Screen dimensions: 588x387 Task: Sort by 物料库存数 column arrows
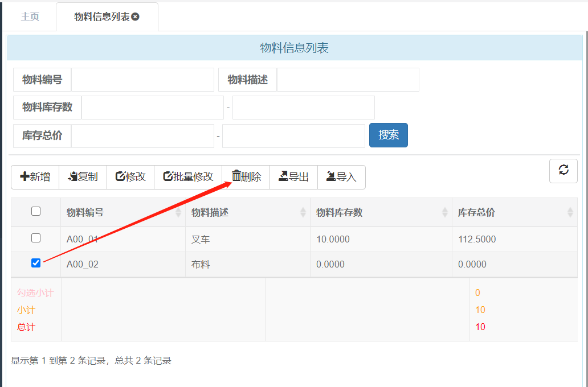pyautogui.click(x=445, y=212)
